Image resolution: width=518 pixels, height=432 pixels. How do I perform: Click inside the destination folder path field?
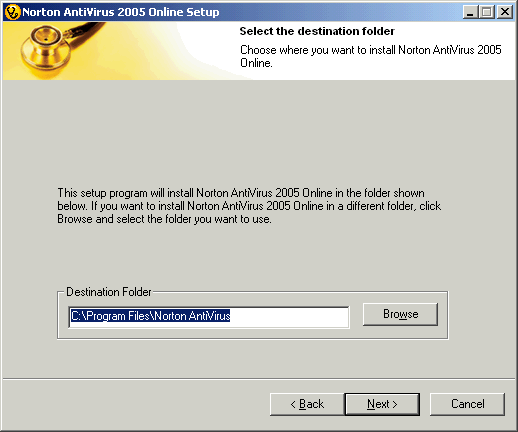pos(209,317)
